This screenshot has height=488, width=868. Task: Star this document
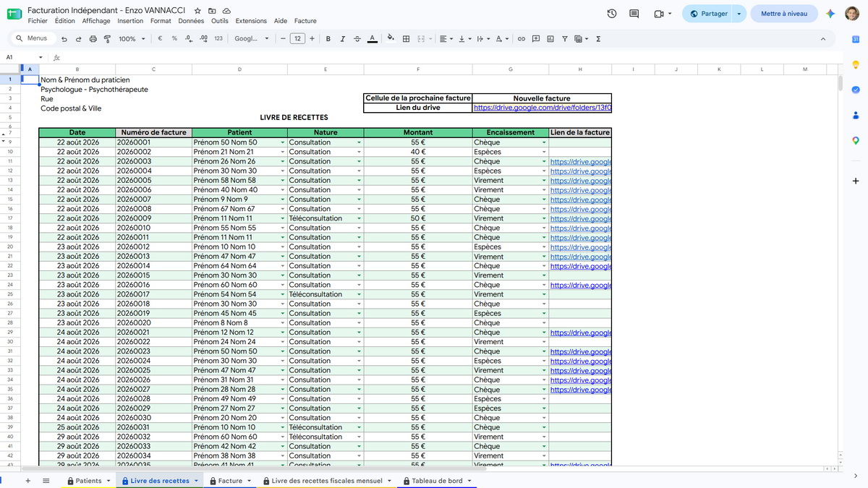pos(197,12)
